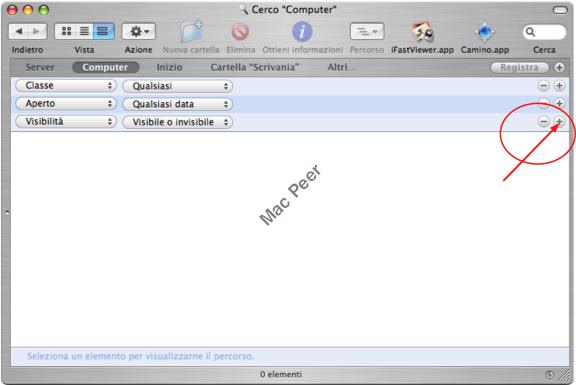Click the status bar circular icon

tap(550, 375)
